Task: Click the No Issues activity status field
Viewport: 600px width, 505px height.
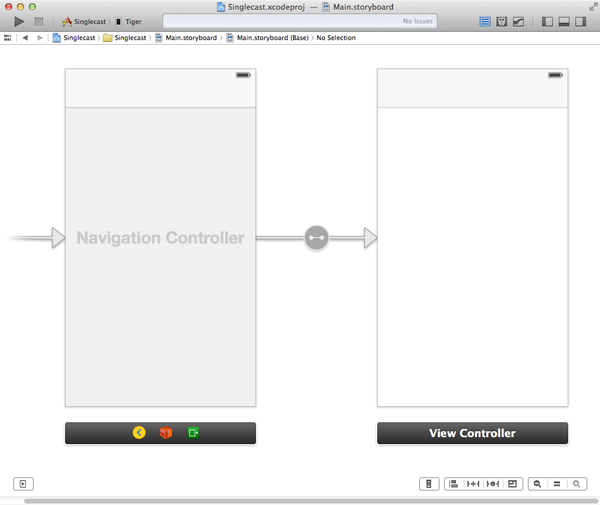Action: [300, 21]
